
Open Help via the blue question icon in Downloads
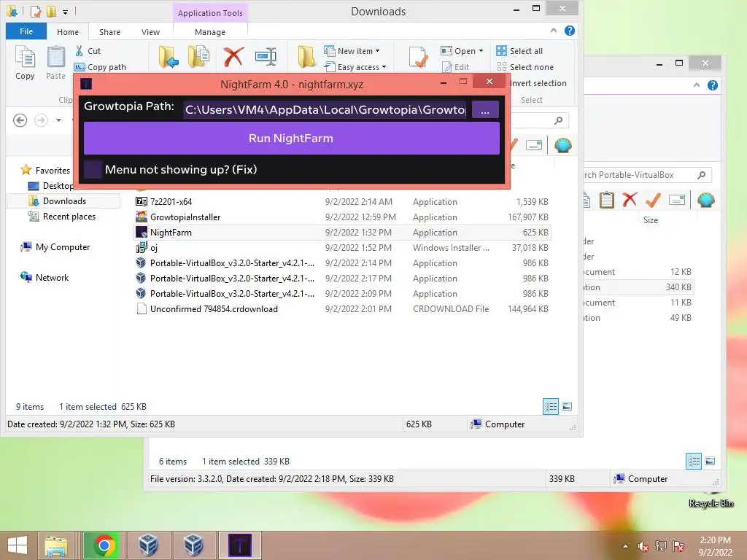569,31
